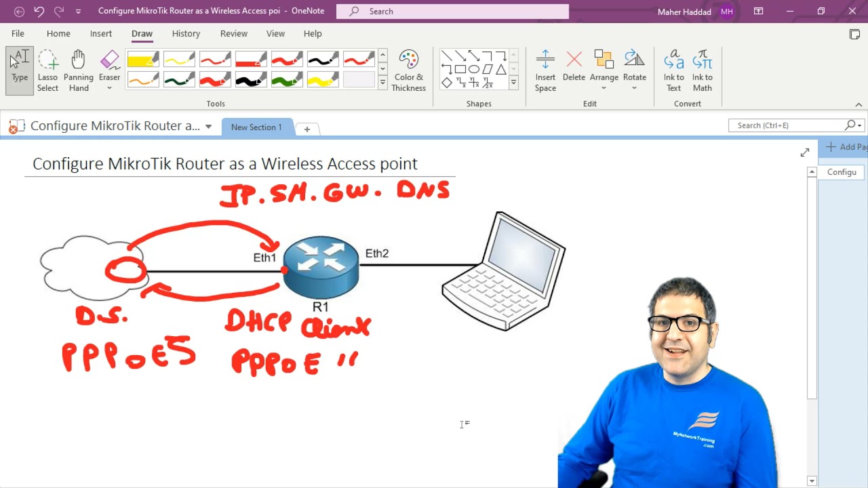
Task: Open the Eraser dropdown arrow
Action: [x=109, y=88]
